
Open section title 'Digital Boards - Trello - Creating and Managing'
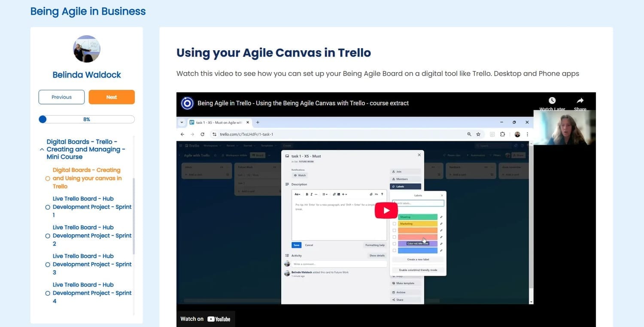(x=86, y=149)
